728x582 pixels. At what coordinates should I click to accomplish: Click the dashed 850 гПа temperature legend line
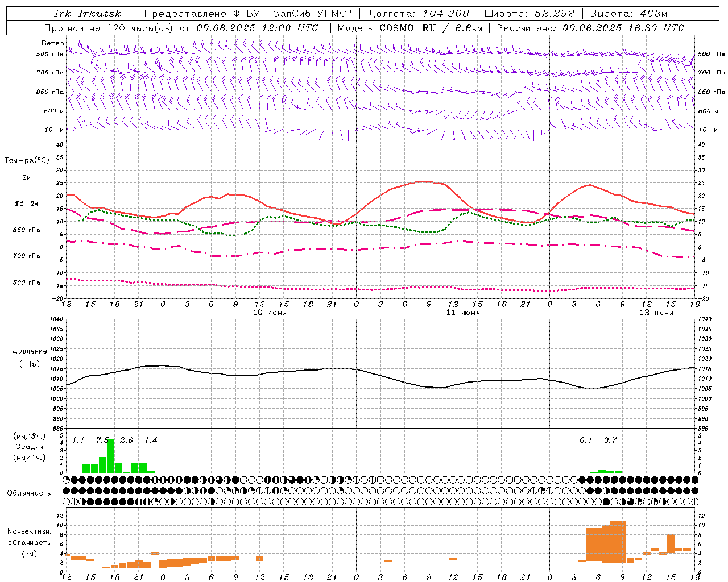[x=27, y=236]
